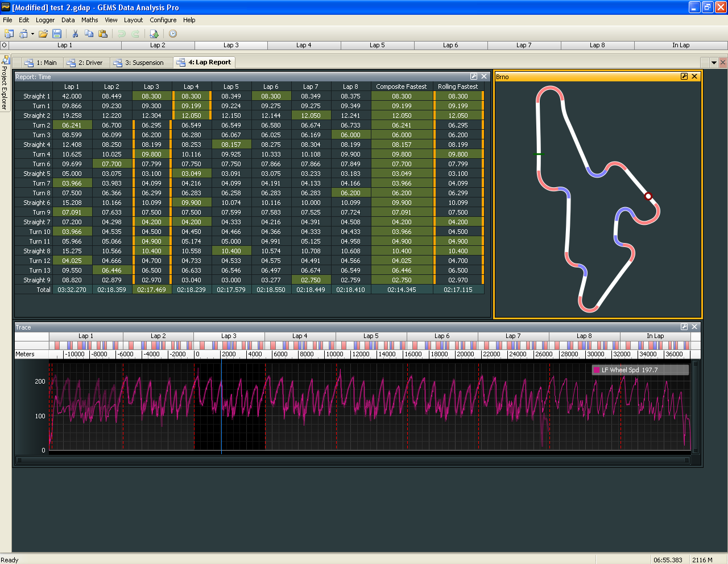Click the Open folder icon

(x=43, y=34)
